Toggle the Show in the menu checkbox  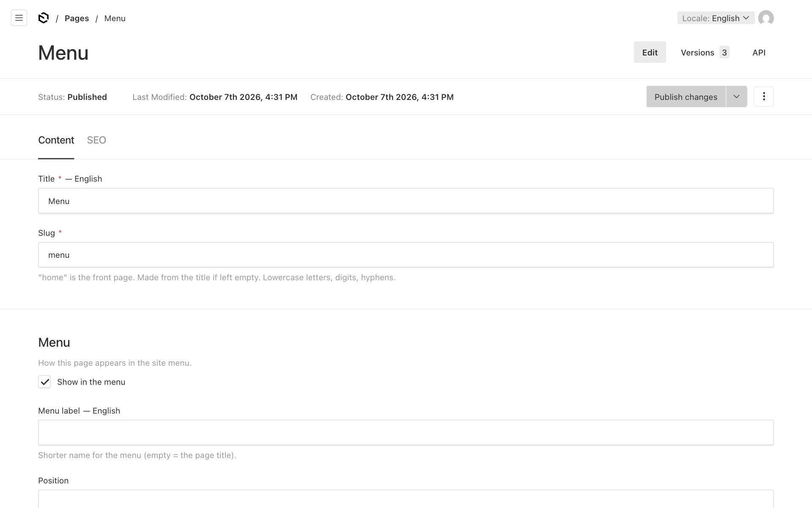(x=44, y=382)
